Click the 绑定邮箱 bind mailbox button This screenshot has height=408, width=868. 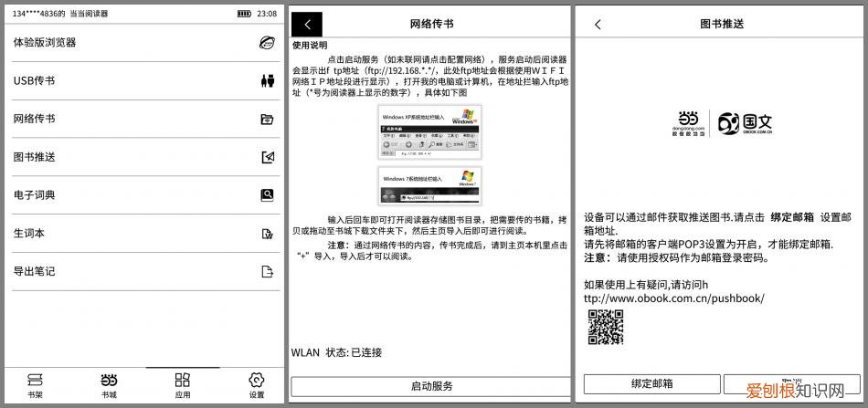click(652, 383)
